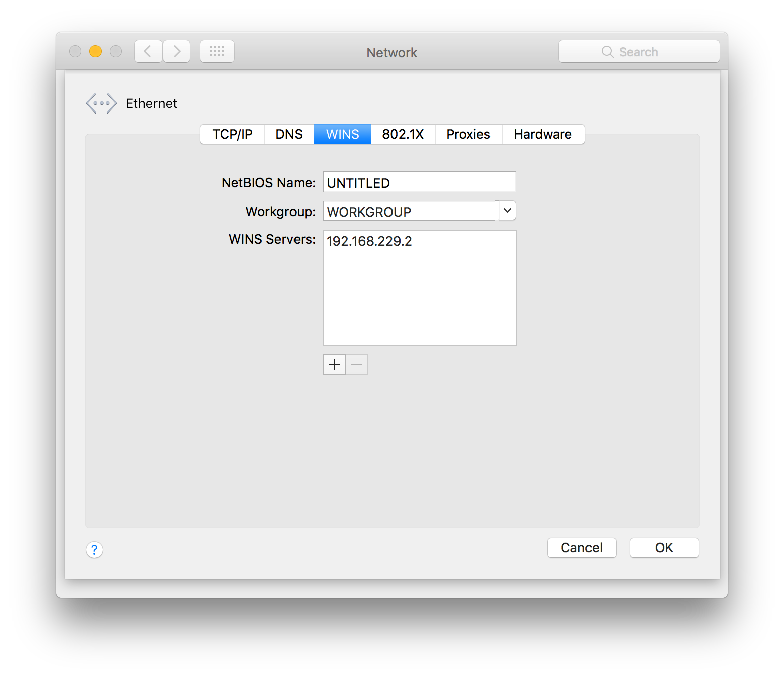The height and width of the screenshot is (678, 784).
Task: Click the NetBIOS Name label
Action: coord(268,183)
